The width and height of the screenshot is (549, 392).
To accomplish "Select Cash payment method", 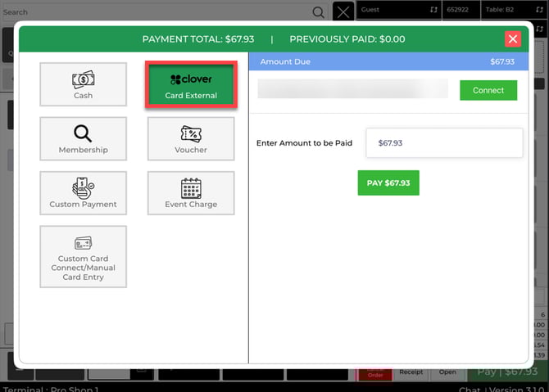I will [83, 84].
